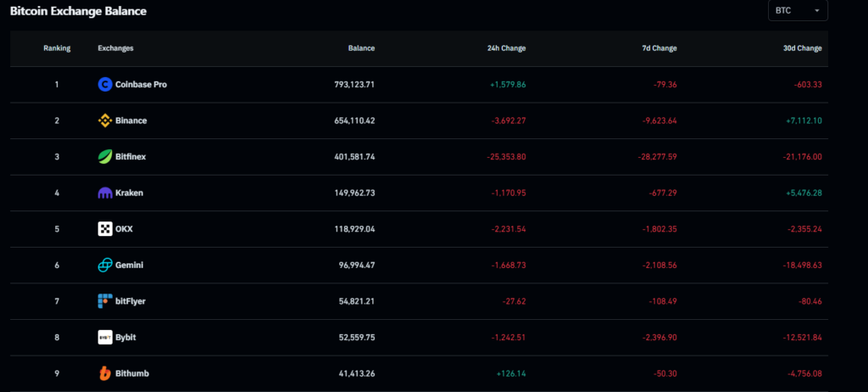The height and width of the screenshot is (392, 868).
Task: Click the Coinbase Pro logo icon
Action: coord(105,84)
